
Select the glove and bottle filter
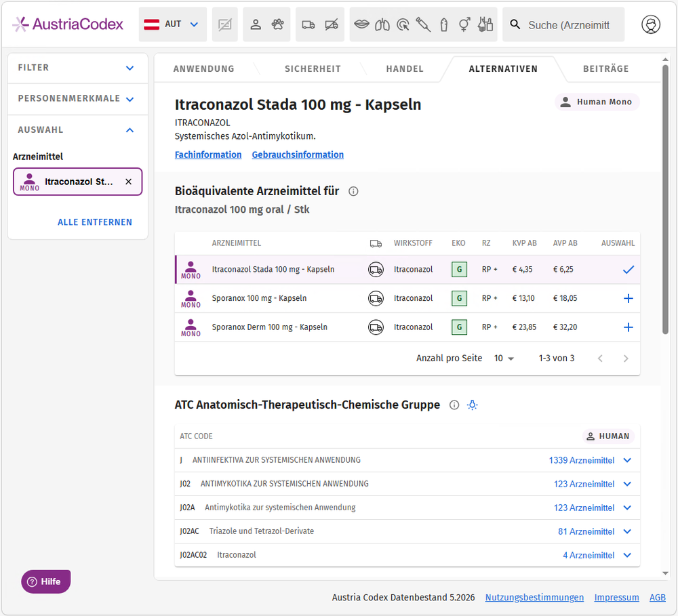point(485,24)
